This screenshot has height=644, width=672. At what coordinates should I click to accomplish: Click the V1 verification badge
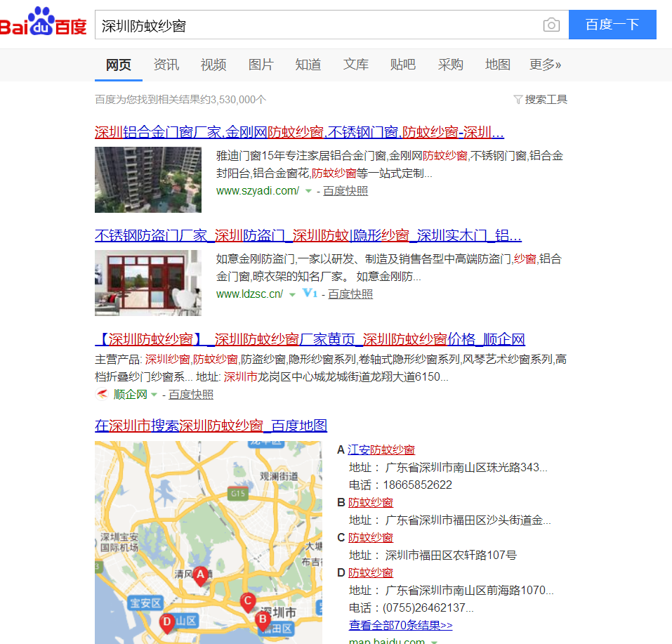[x=310, y=294]
